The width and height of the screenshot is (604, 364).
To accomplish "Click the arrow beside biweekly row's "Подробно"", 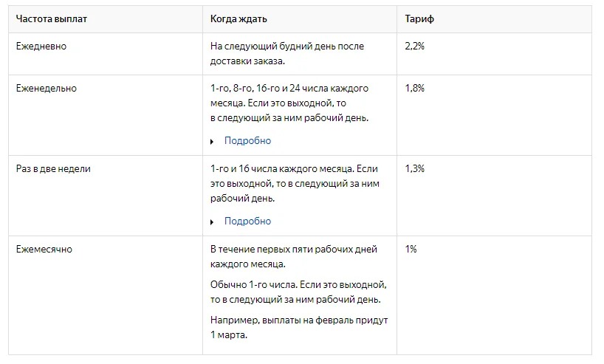I will click(213, 222).
